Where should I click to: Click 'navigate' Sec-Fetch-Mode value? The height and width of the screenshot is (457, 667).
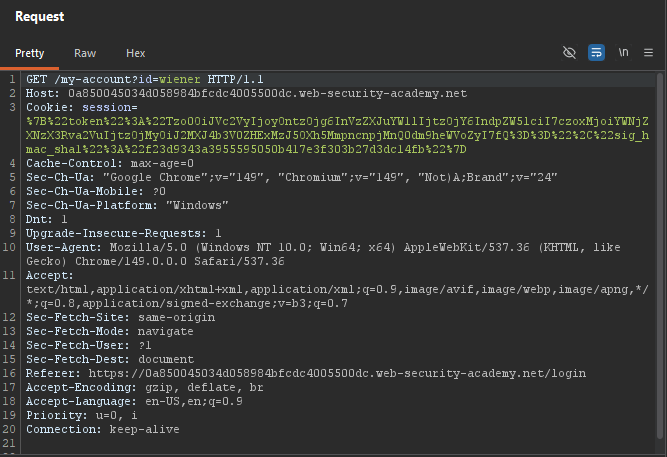click(165, 331)
